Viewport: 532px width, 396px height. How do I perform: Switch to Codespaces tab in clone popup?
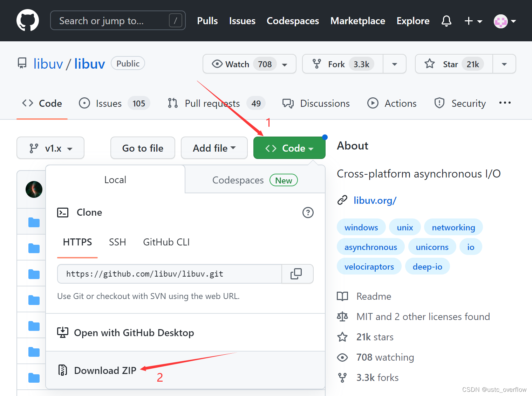[255, 180]
